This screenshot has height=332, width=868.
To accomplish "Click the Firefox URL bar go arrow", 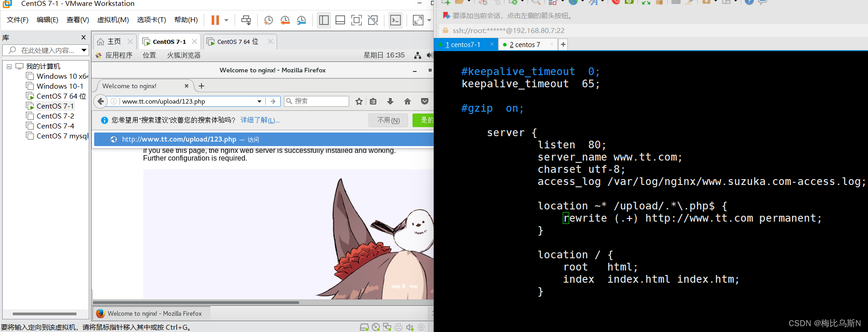I will 273,101.
